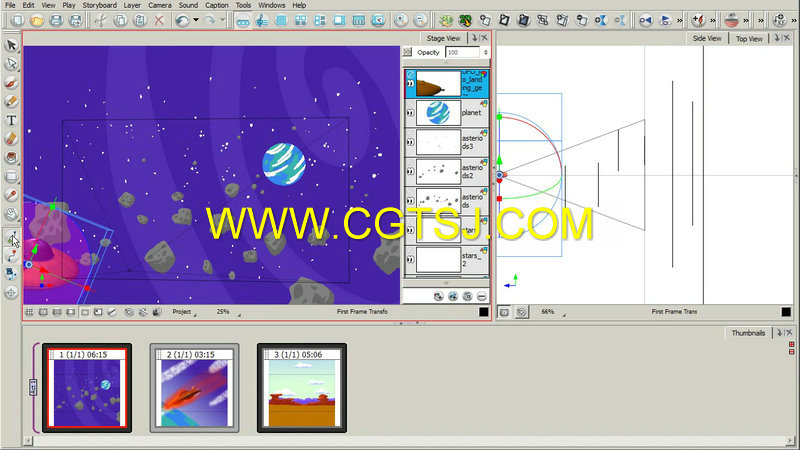This screenshot has width=800, height=450.
Task: Switch to the Side View tab
Action: tap(707, 38)
